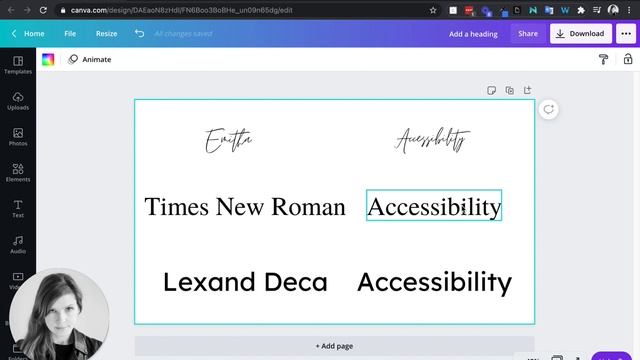Select the script 'Accessibility' text

433,140
